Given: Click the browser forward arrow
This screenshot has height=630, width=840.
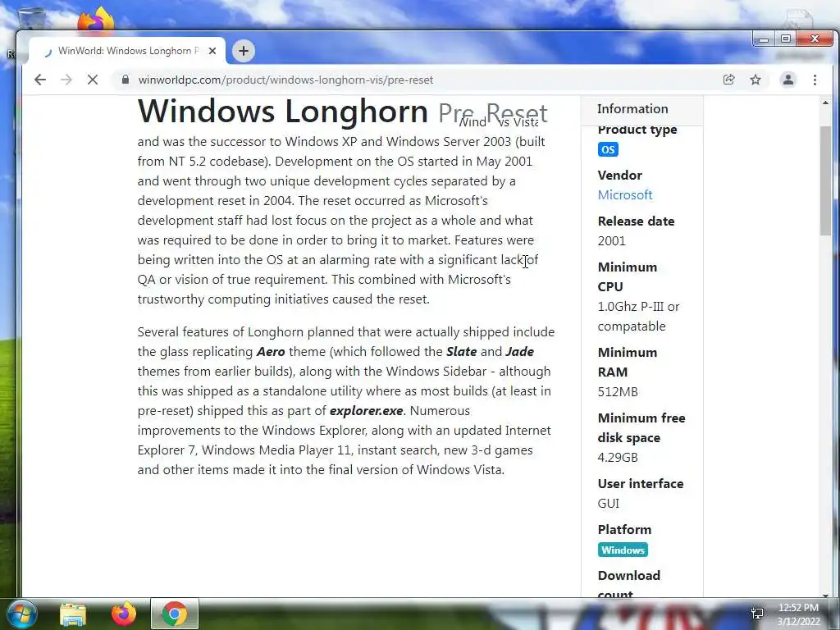Looking at the screenshot, I should click(66, 80).
